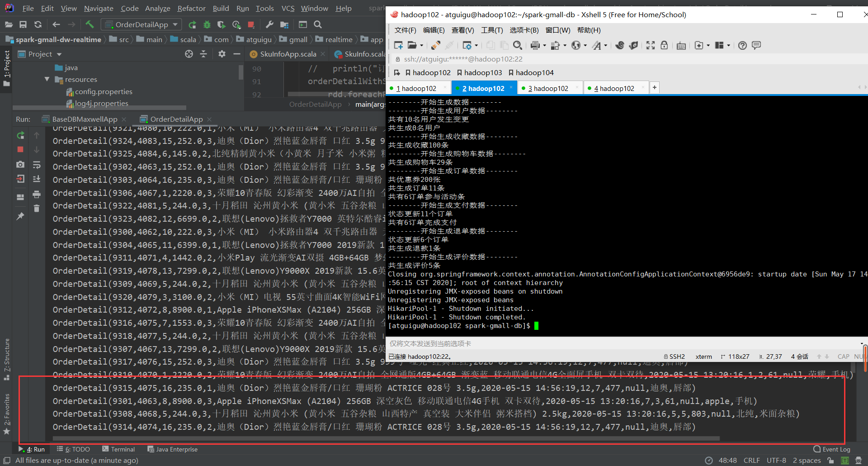Click Xshell find magnifier icon
This screenshot has width=868, height=466.
[x=518, y=45]
